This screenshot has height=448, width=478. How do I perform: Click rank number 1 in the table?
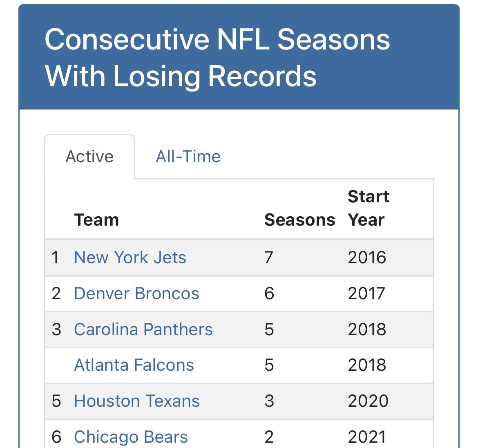click(55, 258)
